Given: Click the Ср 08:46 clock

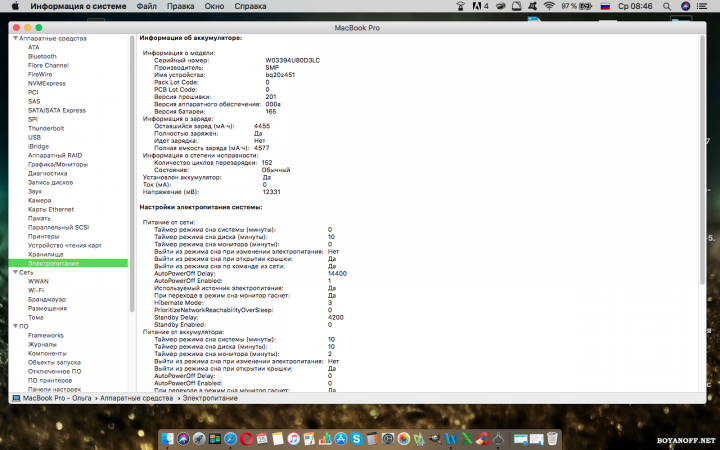Looking at the screenshot, I should pyautogui.click(x=635, y=6).
